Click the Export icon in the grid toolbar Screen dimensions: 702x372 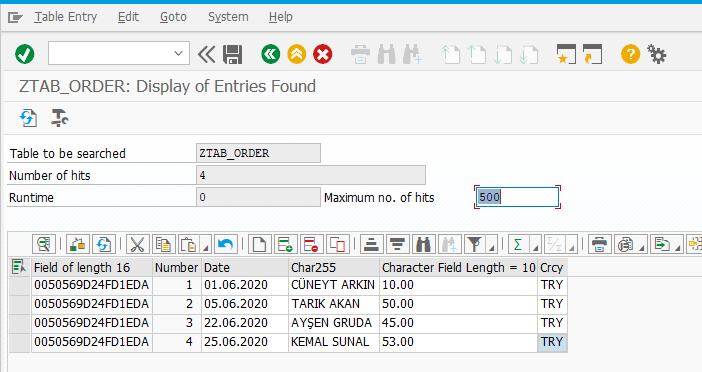661,244
